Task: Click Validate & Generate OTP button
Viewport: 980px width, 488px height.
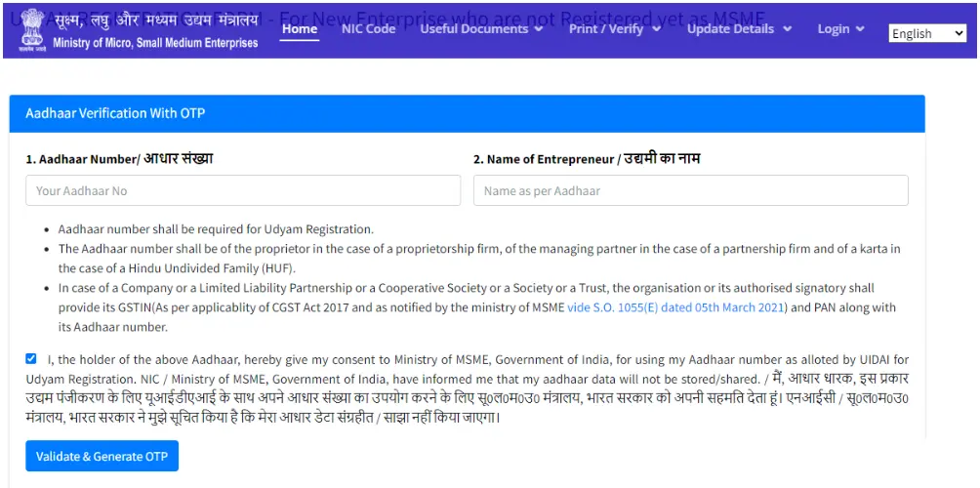Action: (x=102, y=456)
